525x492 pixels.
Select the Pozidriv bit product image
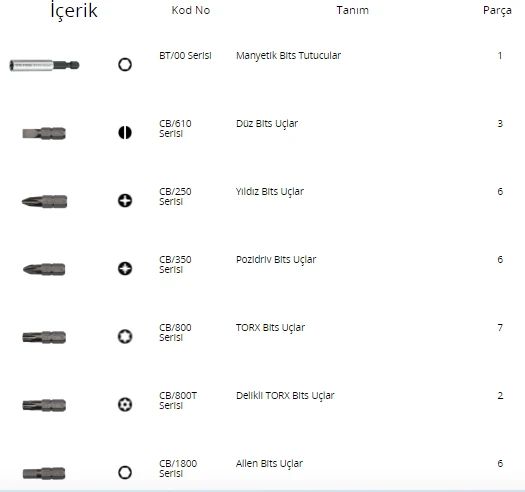point(44,269)
